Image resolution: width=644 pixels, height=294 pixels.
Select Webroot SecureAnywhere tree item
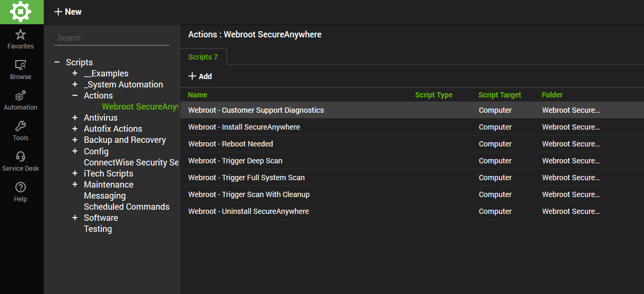click(140, 106)
